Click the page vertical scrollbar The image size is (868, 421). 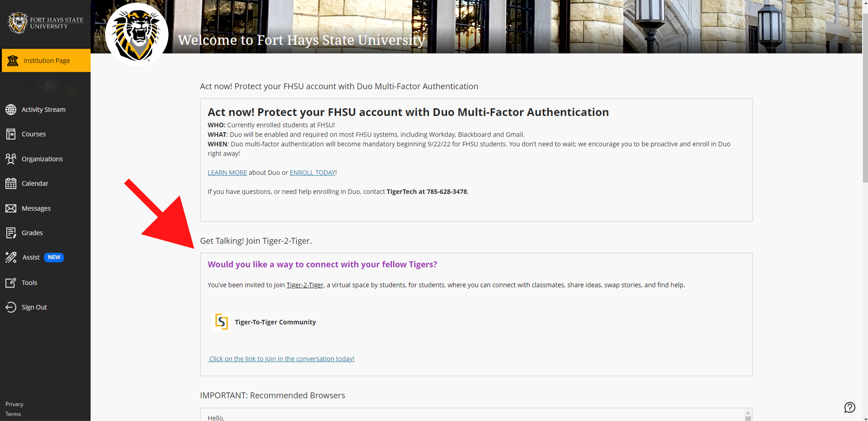click(x=865, y=97)
